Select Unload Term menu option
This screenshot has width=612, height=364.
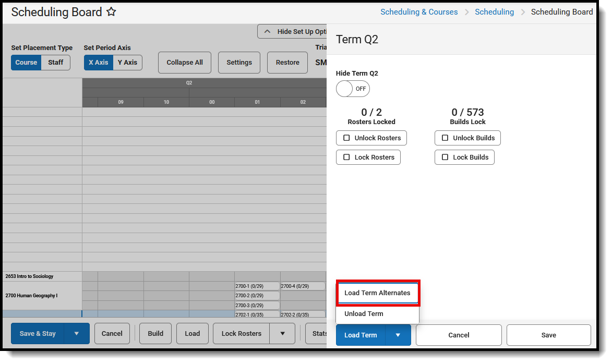tap(365, 313)
